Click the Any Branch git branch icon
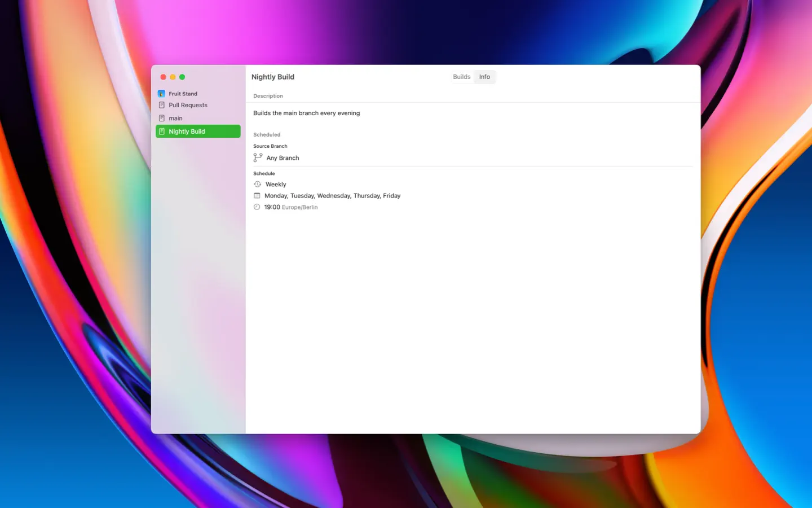The image size is (812, 508). click(258, 157)
